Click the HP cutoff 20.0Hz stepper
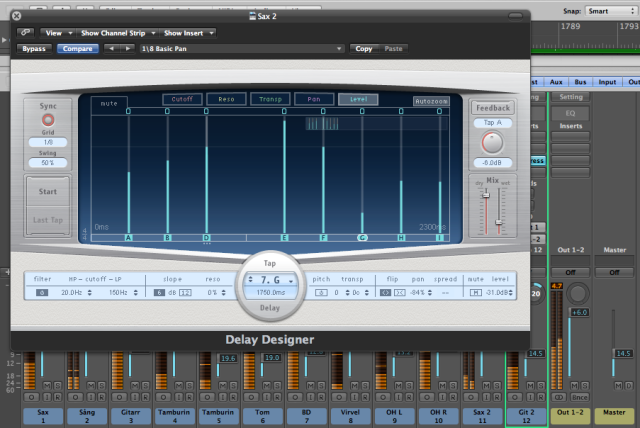 tap(89, 293)
